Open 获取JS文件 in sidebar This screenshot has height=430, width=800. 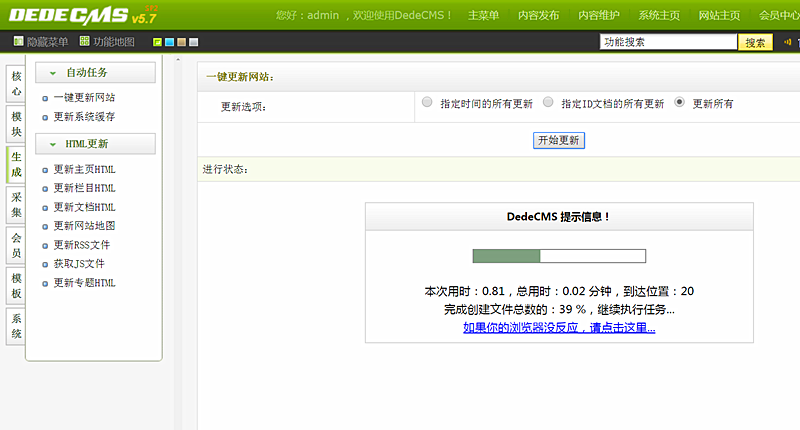click(x=79, y=264)
